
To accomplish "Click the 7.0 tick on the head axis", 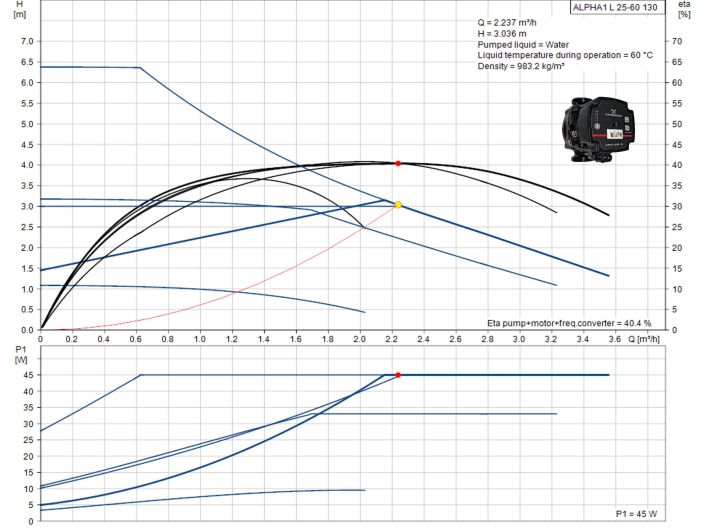I will 26,41.
